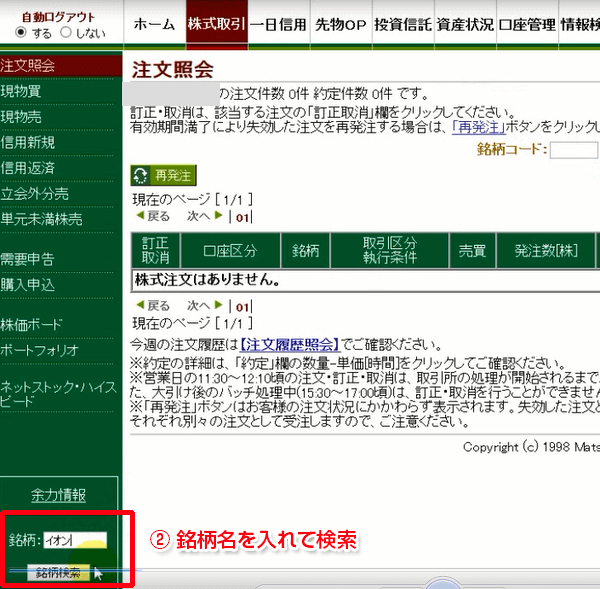Open 立会外分売 in the sidebar
600x589 pixels.
click(x=34, y=194)
